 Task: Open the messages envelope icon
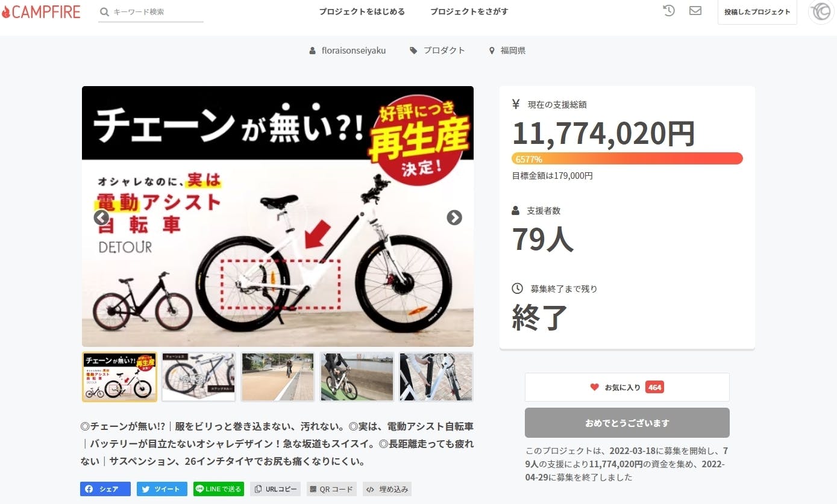tap(695, 11)
